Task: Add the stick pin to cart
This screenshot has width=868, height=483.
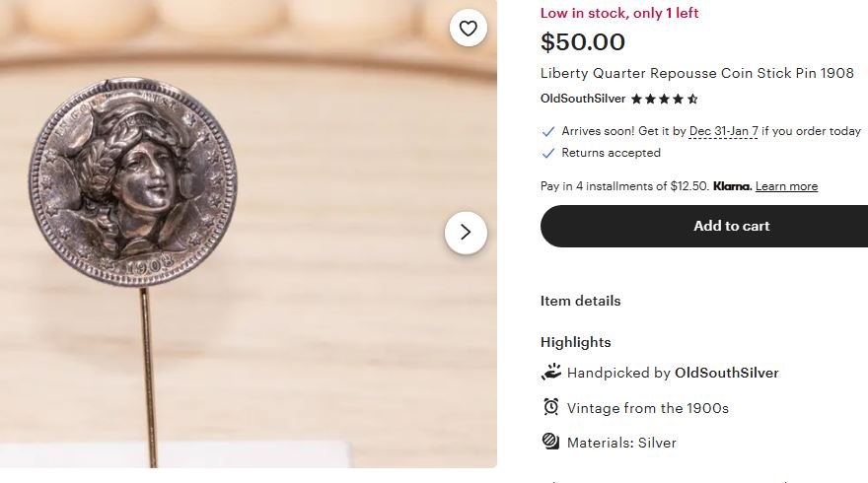Action: (x=704, y=226)
